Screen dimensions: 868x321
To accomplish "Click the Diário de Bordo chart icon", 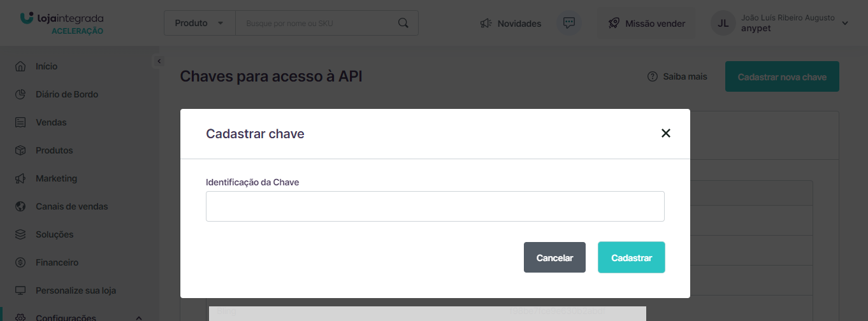I will click(x=20, y=94).
